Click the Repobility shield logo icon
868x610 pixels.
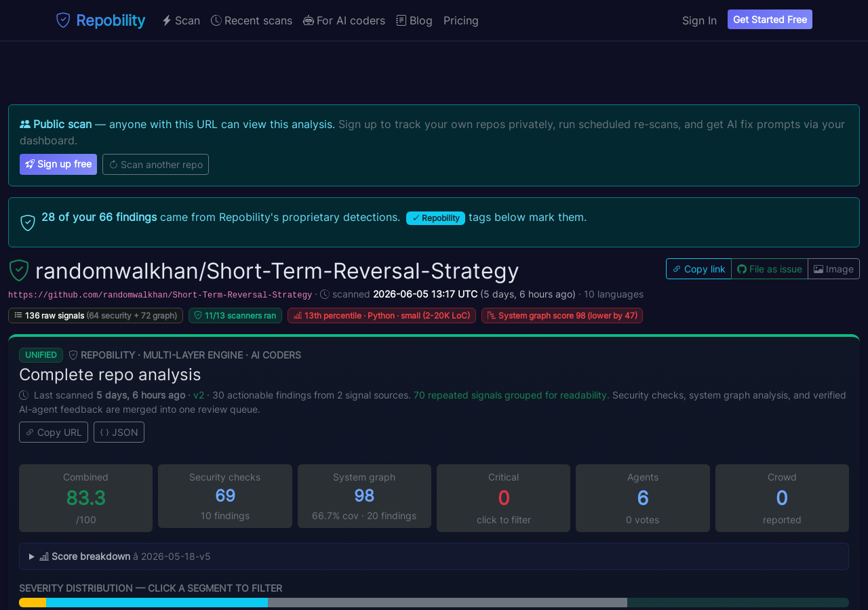(x=63, y=20)
